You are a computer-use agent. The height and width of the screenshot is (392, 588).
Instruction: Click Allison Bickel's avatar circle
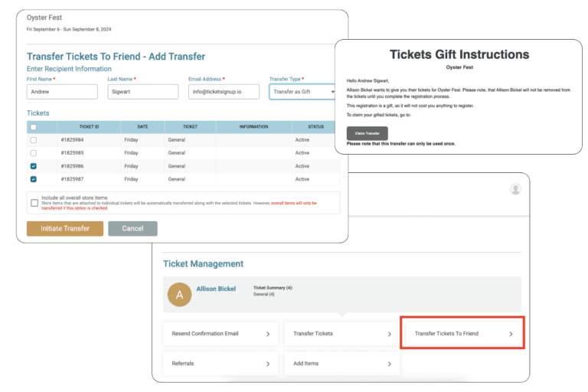point(180,295)
